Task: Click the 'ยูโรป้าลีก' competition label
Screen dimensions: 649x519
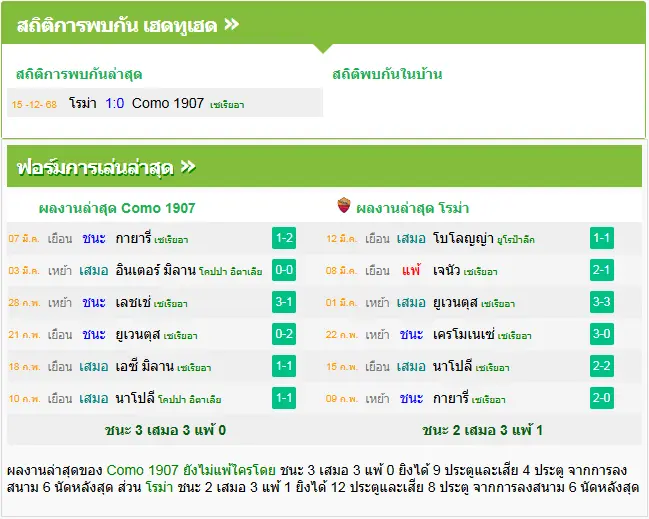Action: coord(516,240)
